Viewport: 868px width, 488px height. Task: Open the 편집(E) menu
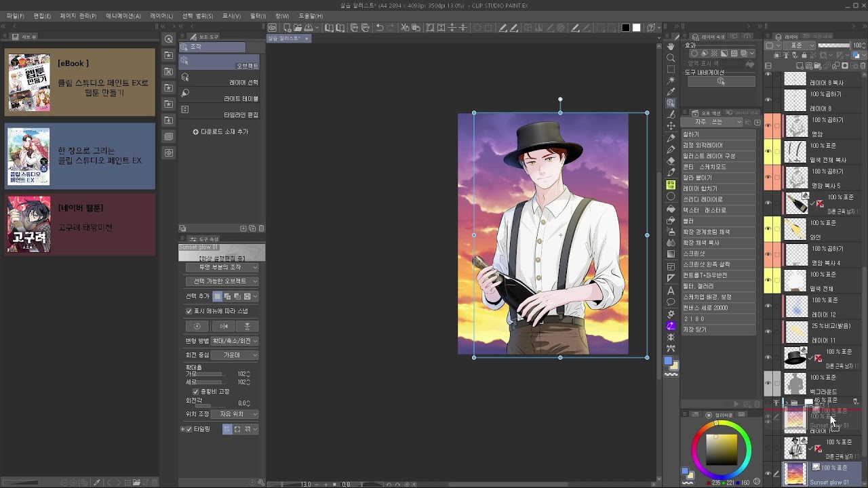pos(43,16)
